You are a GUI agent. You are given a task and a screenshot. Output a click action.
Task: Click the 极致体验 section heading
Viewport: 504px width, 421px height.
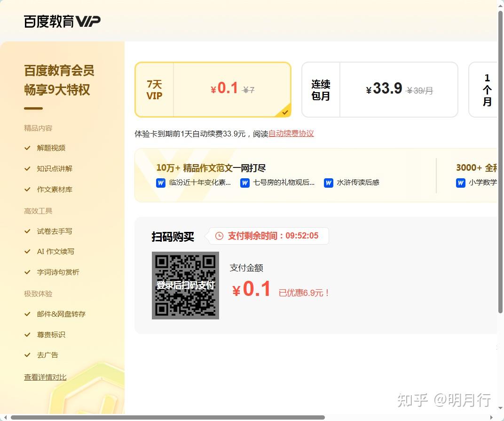click(x=38, y=294)
